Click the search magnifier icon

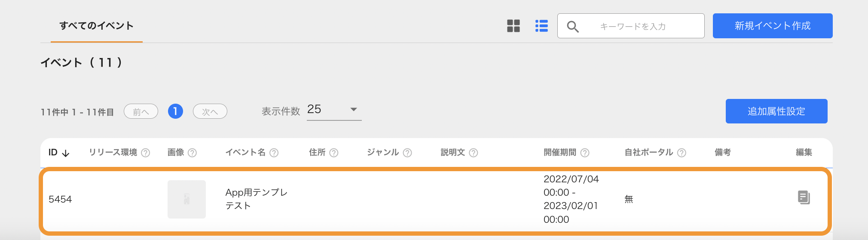[x=573, y=27]
